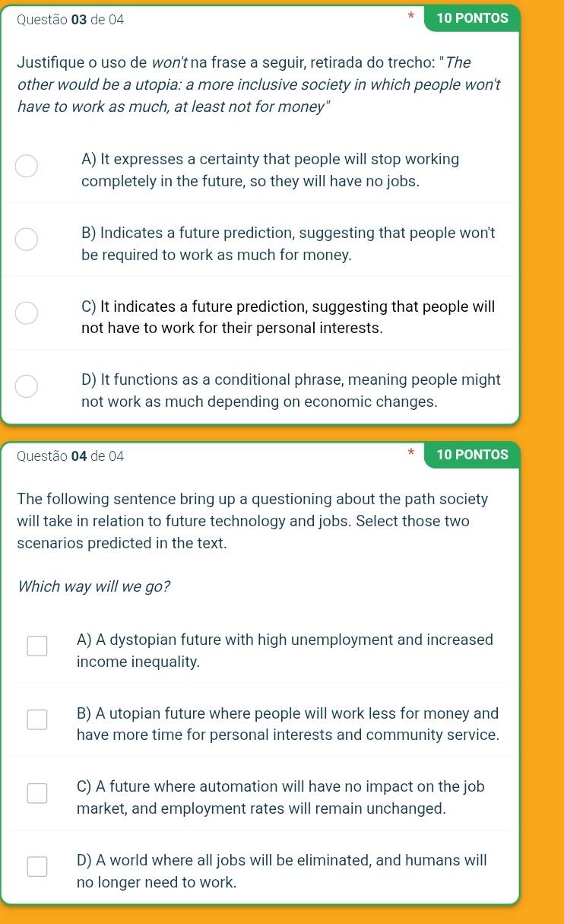The width and height of the screenshot is (564, 924).
Task: Tick checkbox B utopian future option
Action: pos(36,719)
